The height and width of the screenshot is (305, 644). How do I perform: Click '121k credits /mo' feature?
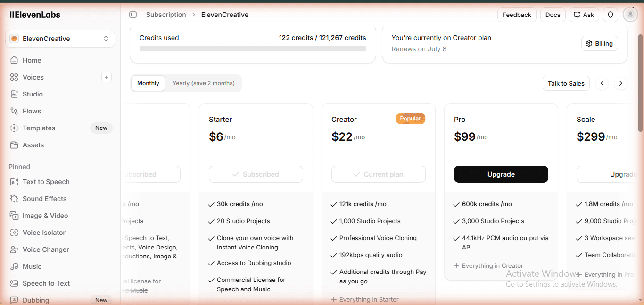[363, 204]
